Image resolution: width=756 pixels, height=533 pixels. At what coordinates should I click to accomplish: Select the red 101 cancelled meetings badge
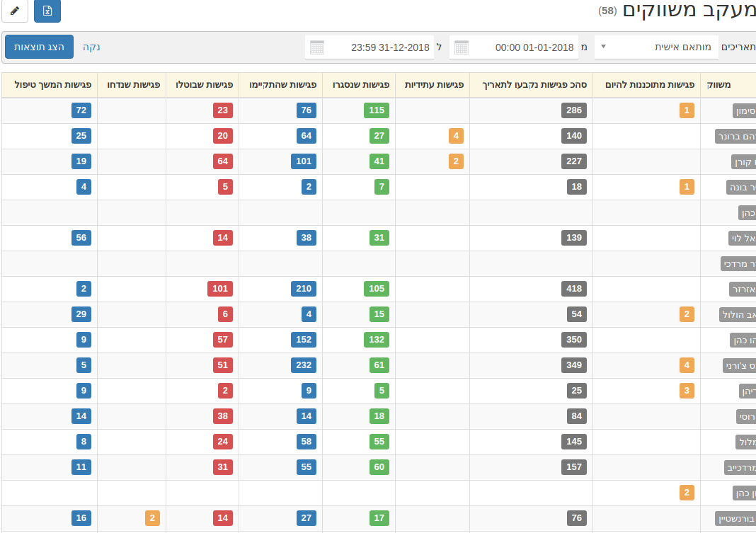coord(220,289)
